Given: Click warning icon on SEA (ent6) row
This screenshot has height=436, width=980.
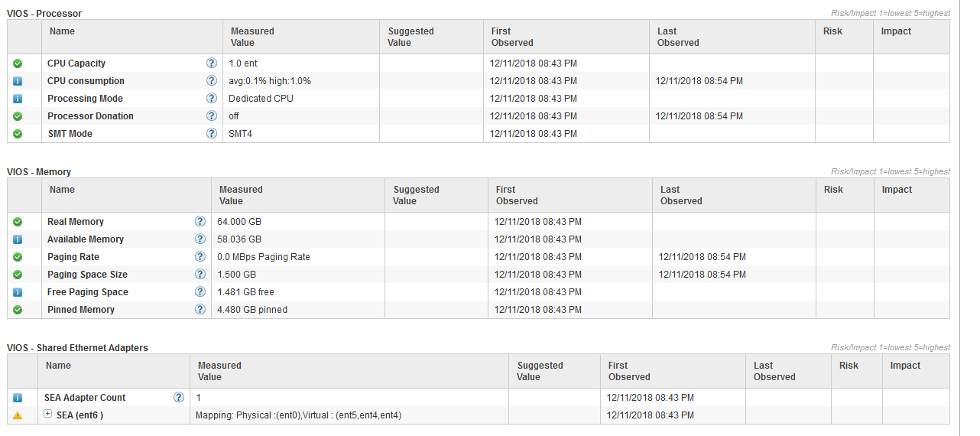Looking at the screenshot, I should click(18, 415).
